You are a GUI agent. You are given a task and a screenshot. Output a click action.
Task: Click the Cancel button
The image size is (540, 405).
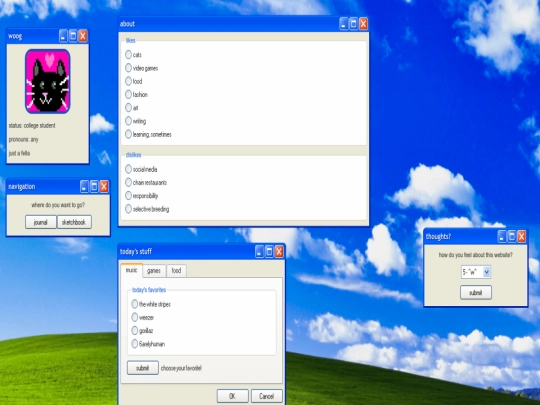click(x=267, y=396)
